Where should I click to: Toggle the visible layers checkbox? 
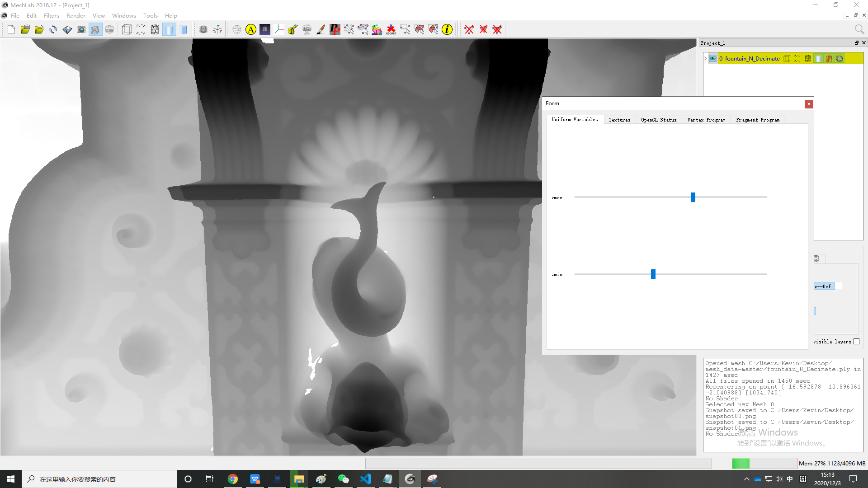click(856, 342)
